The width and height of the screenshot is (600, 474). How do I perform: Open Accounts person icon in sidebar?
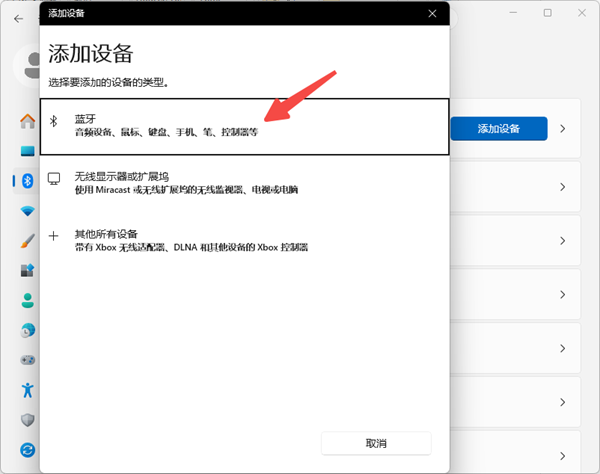pos(28,301)
